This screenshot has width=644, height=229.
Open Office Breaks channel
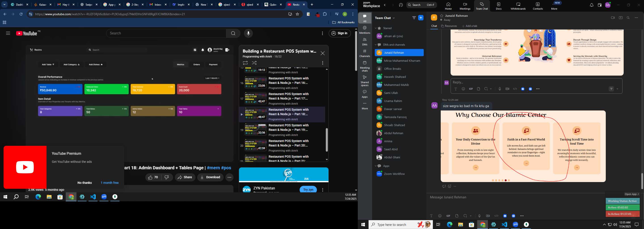399,69
